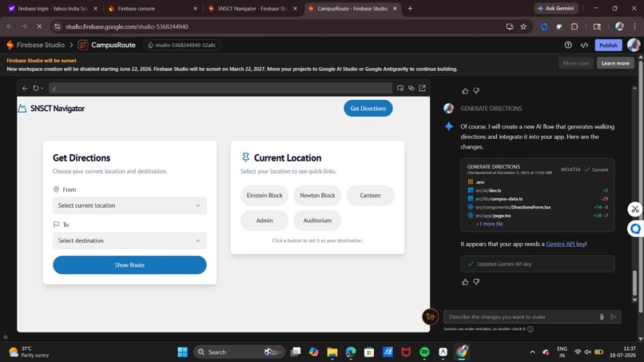Click the preview URL path field

click(221, 88)
